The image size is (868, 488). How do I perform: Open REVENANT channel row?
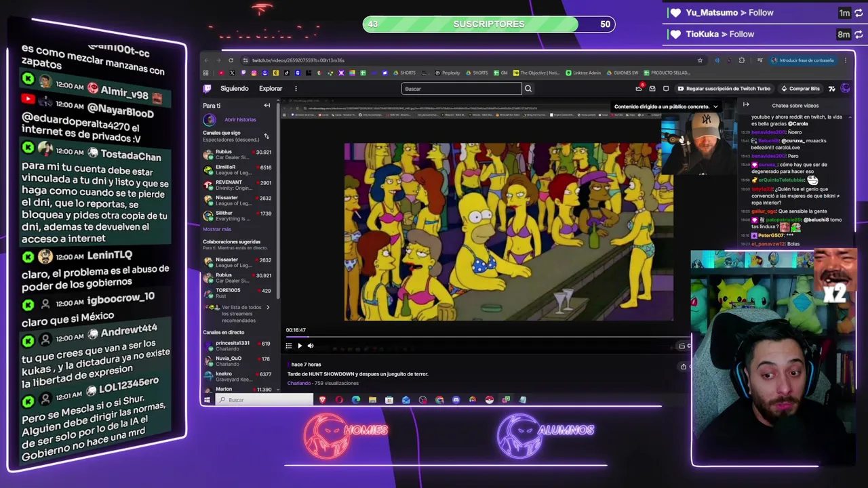[x=237, y=185]
